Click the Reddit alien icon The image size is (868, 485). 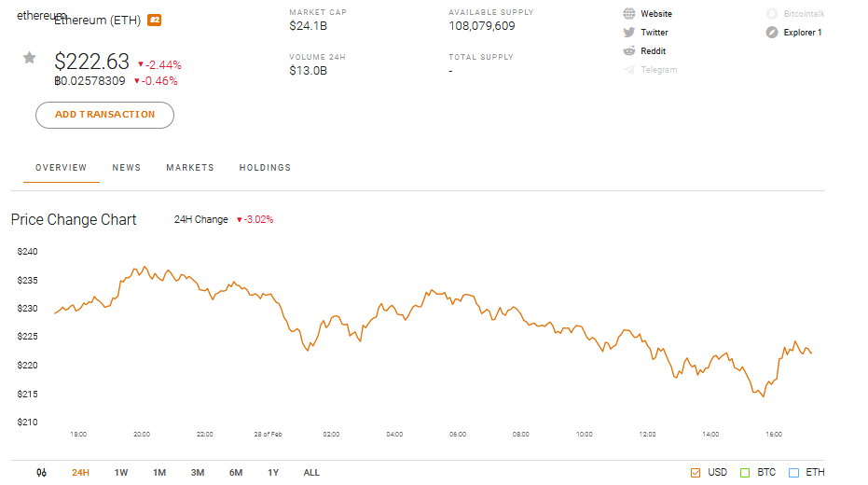pyautogui.click(x=629, y=51)
